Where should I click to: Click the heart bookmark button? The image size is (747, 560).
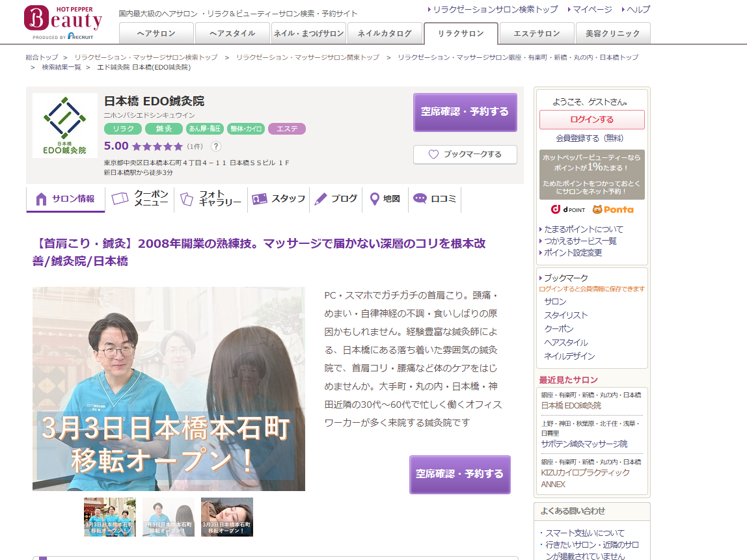[x=465, y=155]
